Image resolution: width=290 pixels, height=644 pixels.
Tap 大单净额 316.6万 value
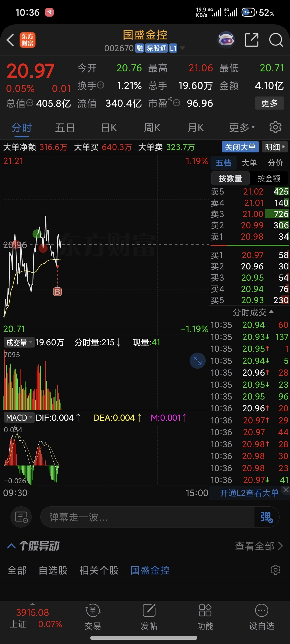[x=53, y=147]
